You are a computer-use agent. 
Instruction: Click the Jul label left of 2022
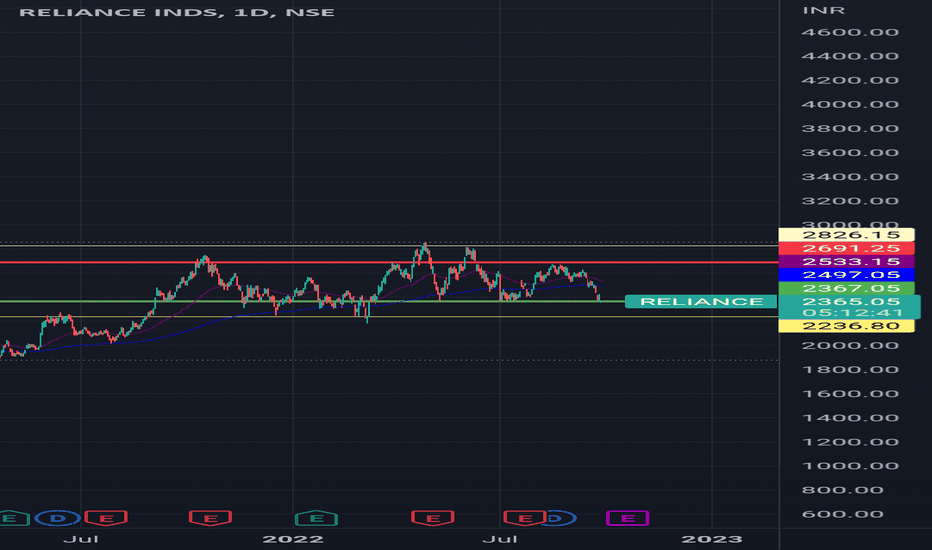[81, 539]
